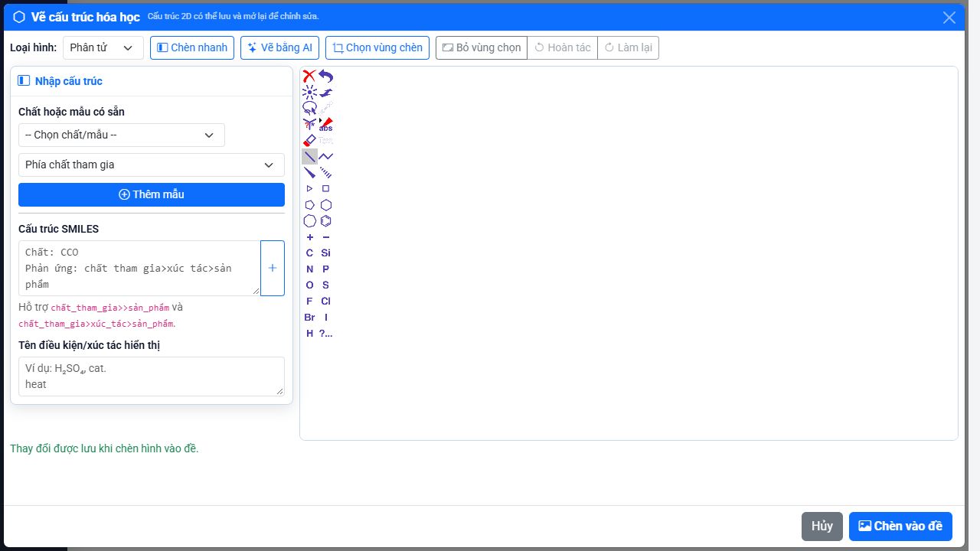
Task: Choose the Chlorine (Cl) atom tool
Action: 326,302
